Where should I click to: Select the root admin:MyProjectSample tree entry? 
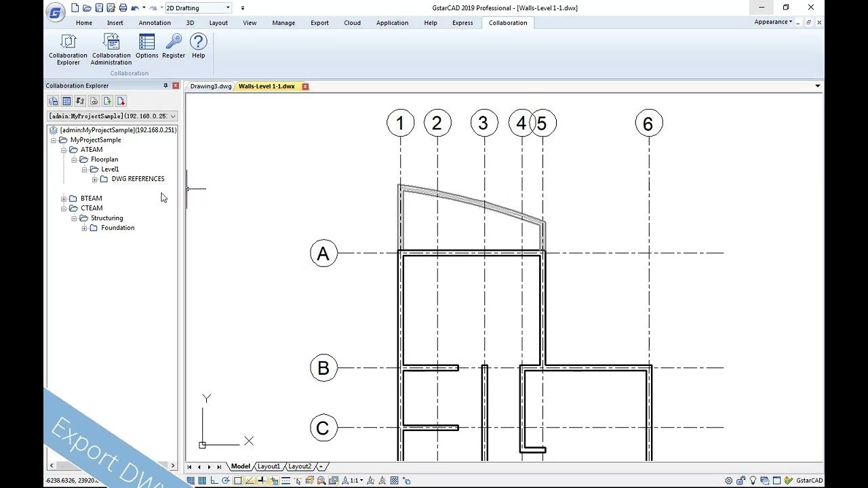[118, 130]
